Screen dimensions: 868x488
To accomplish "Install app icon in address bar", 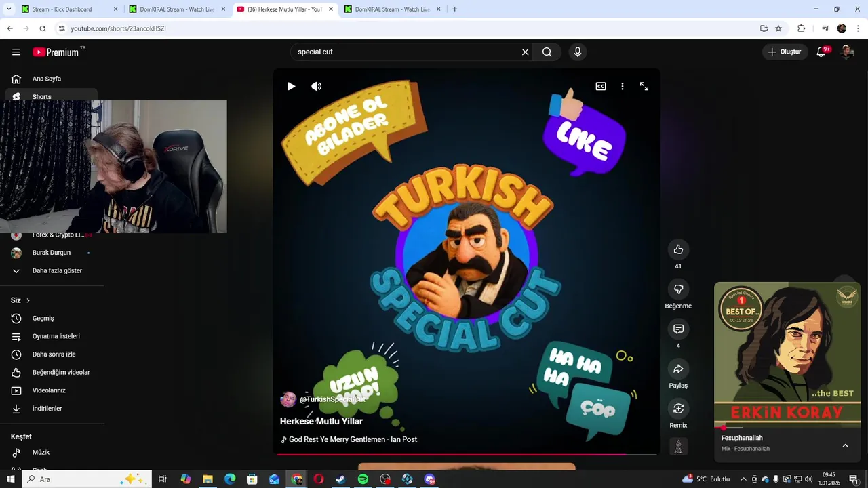I will 764,28.
